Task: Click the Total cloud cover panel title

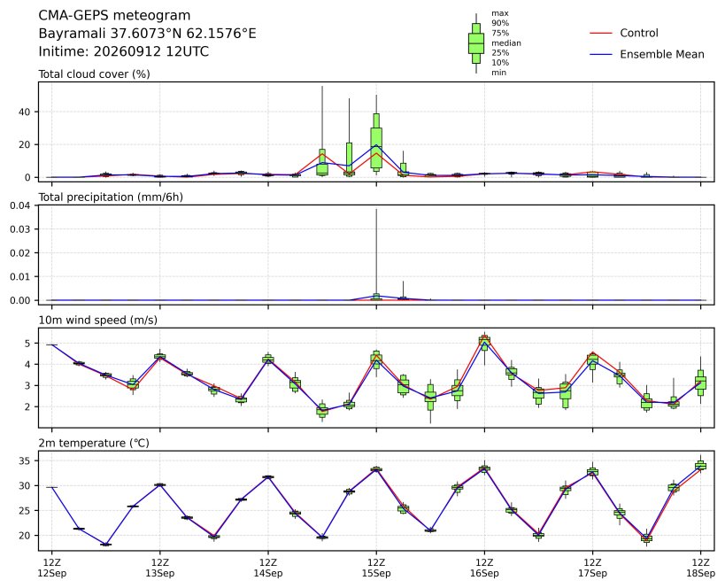Action: (x=94, y=74)
